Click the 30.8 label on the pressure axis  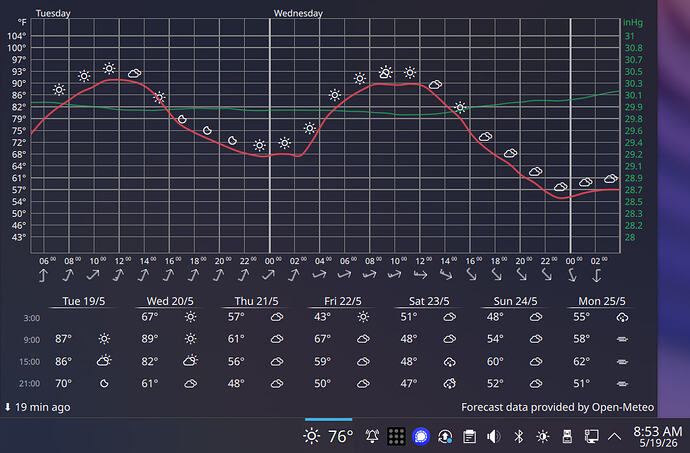634,48
